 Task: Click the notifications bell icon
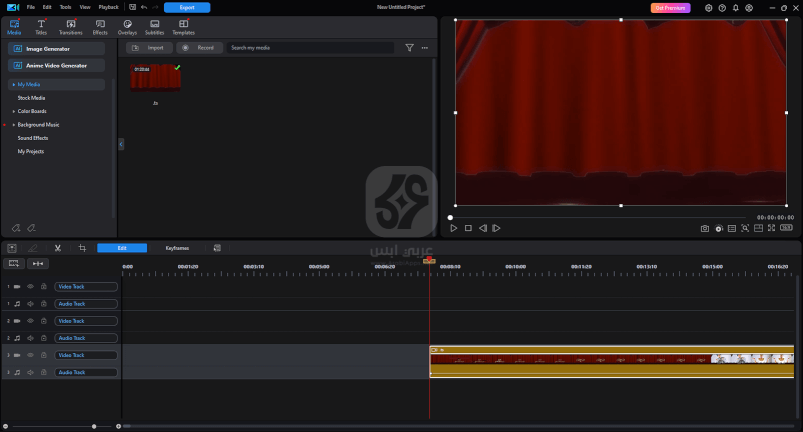click(x=736, y=7)
